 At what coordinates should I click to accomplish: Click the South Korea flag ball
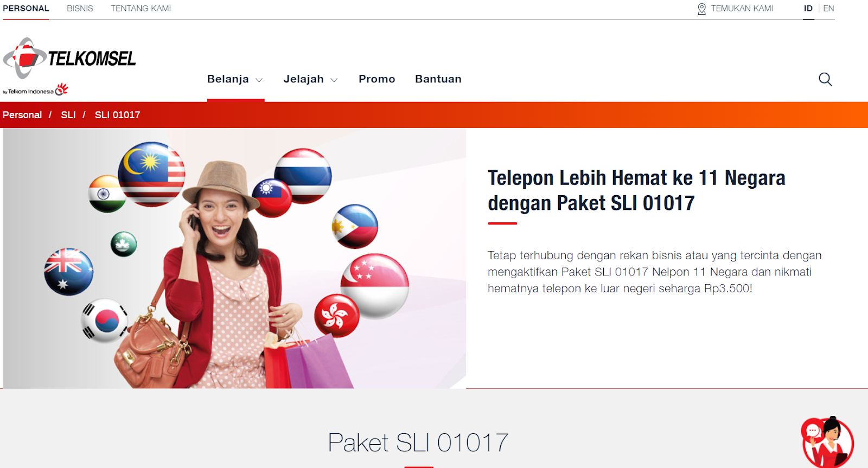[105, 320]
